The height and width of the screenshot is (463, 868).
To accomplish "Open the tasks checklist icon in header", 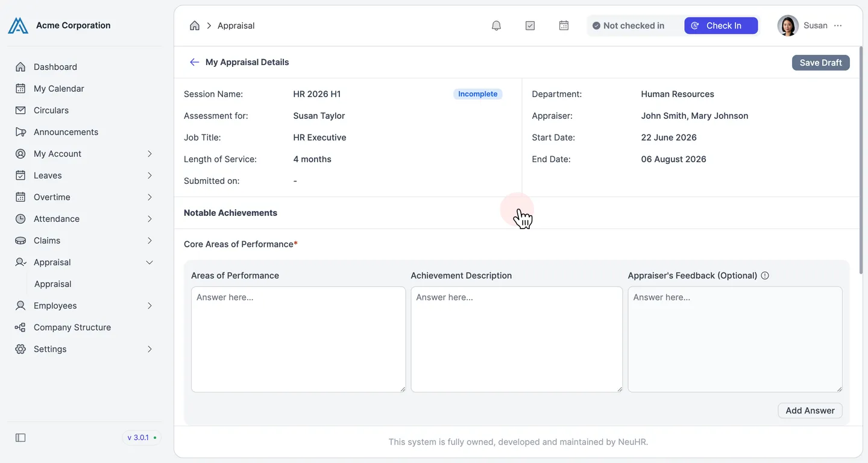I will (x=530, y=25).
